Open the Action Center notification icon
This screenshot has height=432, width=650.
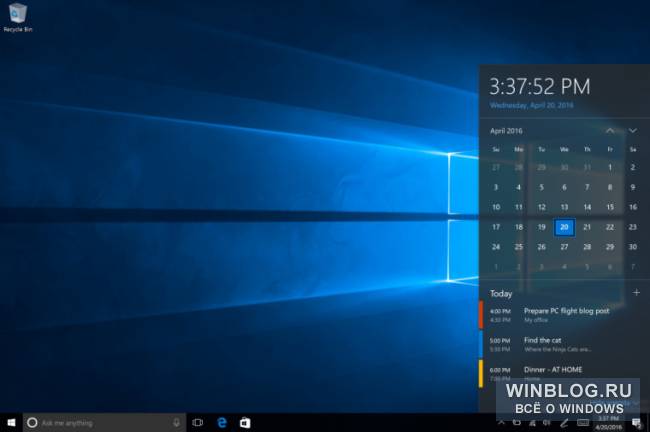pyautogui.click(x=636, y=423)
